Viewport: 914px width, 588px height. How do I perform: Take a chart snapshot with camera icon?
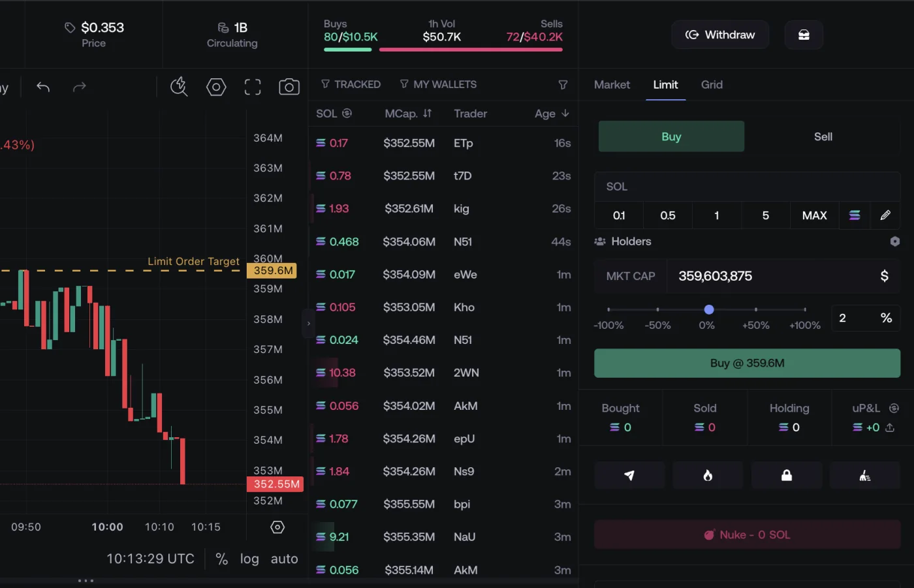(x=289, y=87)
